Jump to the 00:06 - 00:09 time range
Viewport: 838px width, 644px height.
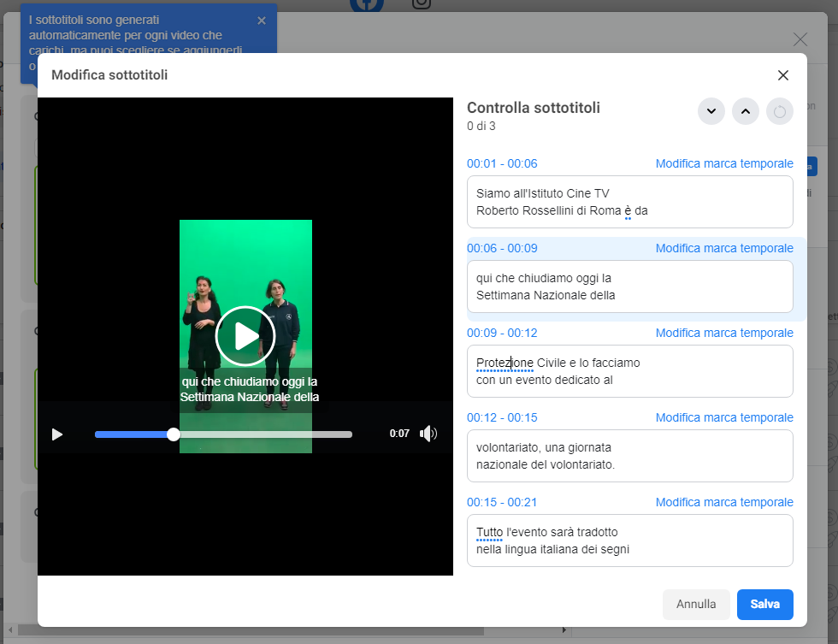tap(502, 248)
